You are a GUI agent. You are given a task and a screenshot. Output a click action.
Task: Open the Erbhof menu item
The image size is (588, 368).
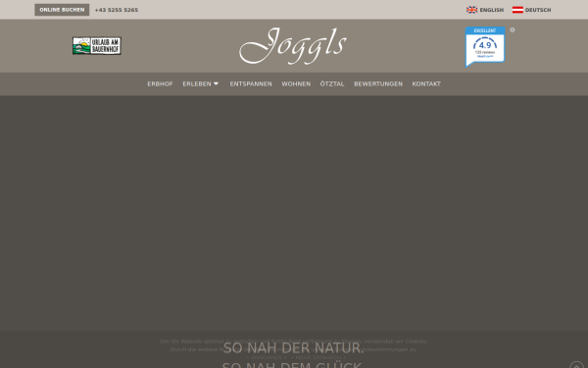[x=160, y=84]
